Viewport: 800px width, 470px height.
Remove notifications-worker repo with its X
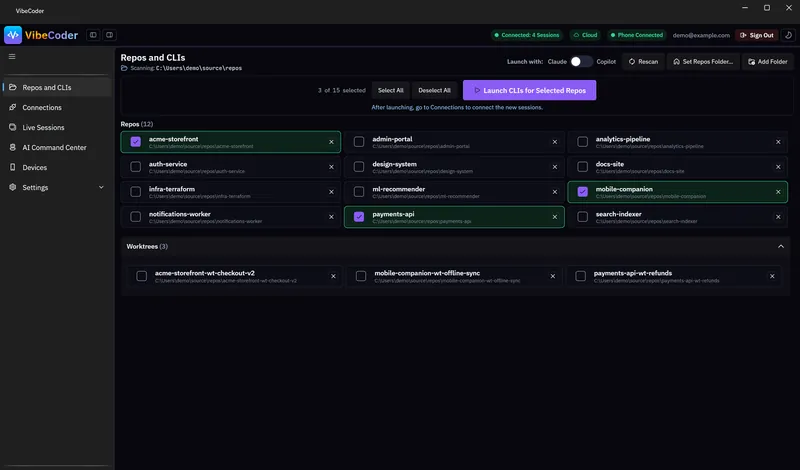click(x=331, y=217)
